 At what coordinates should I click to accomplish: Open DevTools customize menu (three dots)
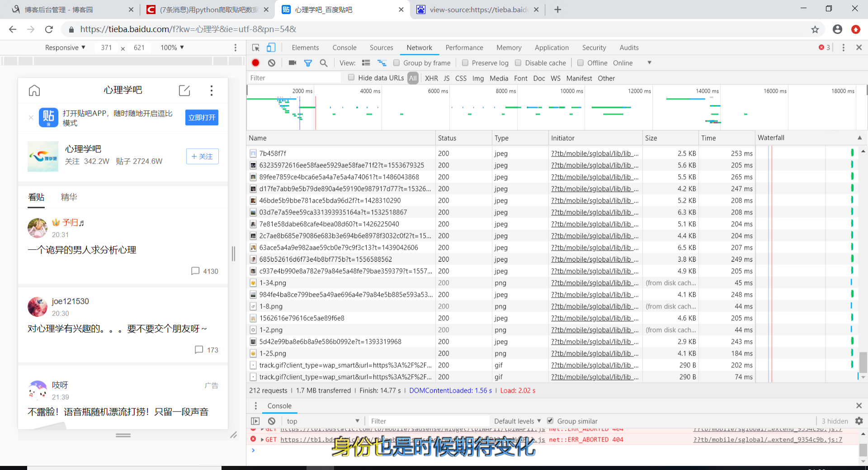(843, 47)
